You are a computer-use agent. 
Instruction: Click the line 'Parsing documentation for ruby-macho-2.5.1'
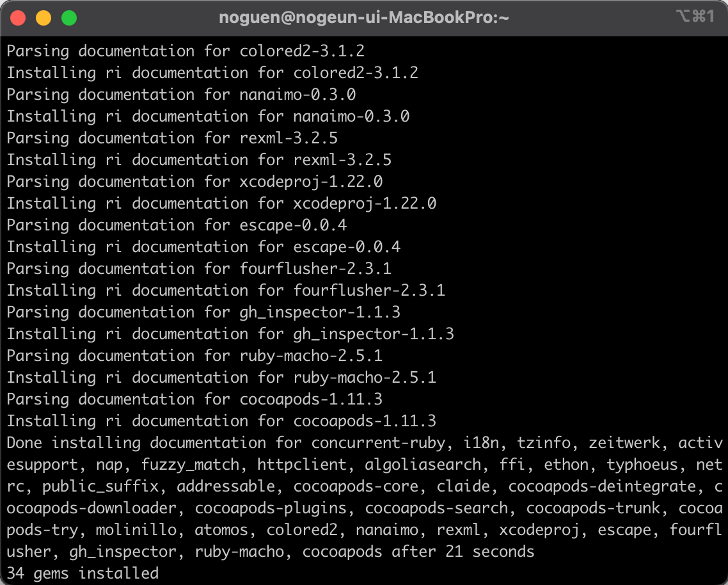194,356
